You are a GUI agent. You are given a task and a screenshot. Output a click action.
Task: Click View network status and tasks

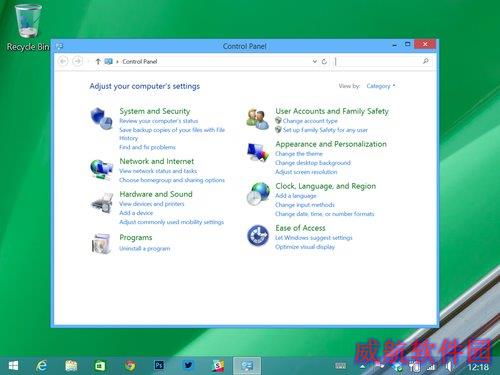tap(158, 171)
